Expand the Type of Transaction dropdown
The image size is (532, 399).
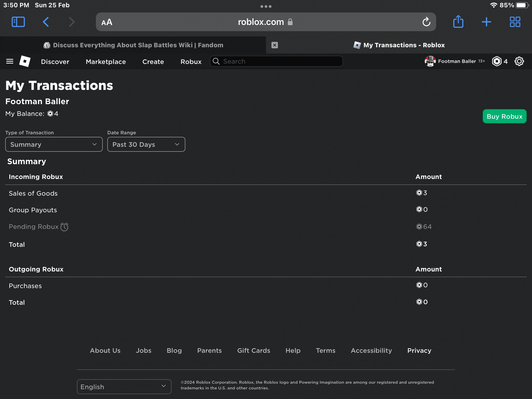54,144
